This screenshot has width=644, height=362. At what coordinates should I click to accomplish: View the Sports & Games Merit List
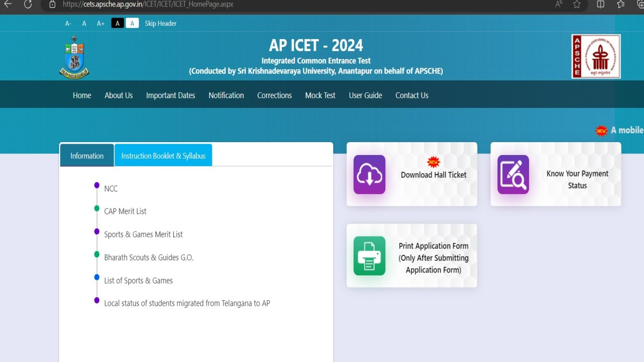144,234
